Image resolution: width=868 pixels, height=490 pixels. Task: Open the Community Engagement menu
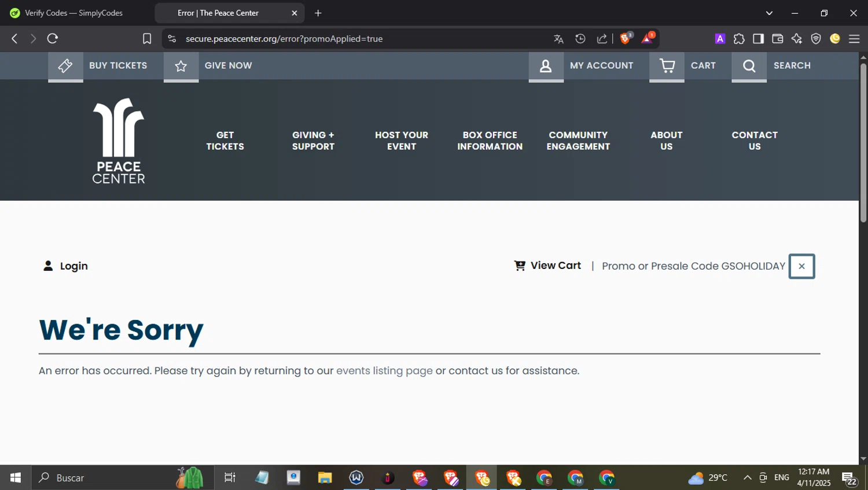coord(578,141)
